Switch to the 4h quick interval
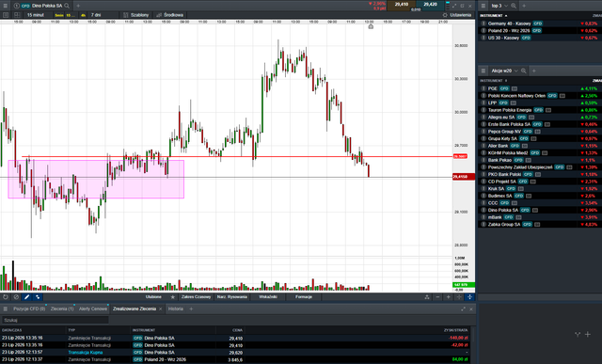 click(x=83, y=15)
